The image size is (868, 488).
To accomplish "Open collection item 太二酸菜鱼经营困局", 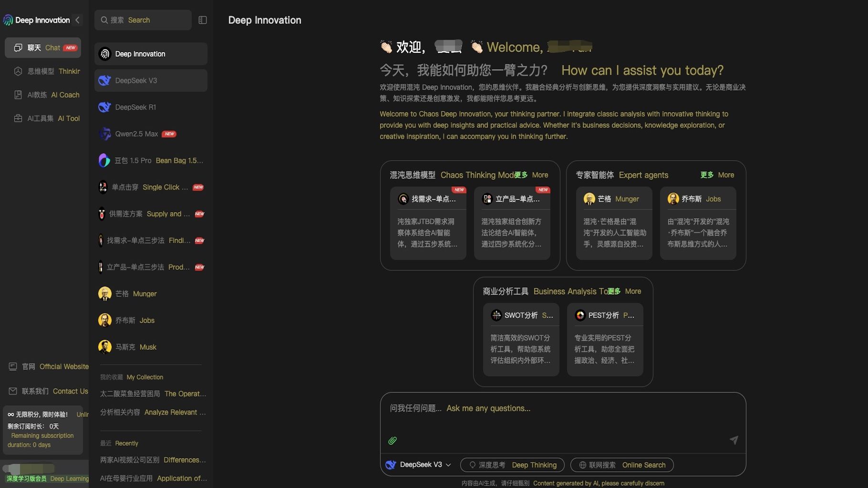I will pos(153,394).
